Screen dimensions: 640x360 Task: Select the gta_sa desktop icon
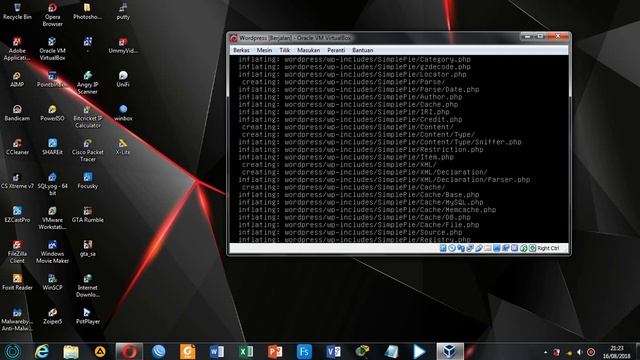[x=87, y=249]
